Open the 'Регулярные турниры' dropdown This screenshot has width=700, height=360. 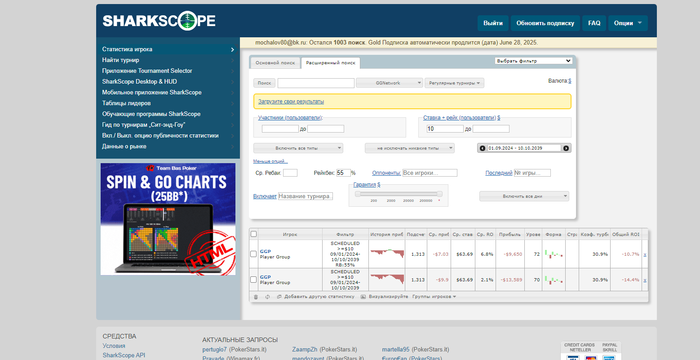tap(454, 83)
